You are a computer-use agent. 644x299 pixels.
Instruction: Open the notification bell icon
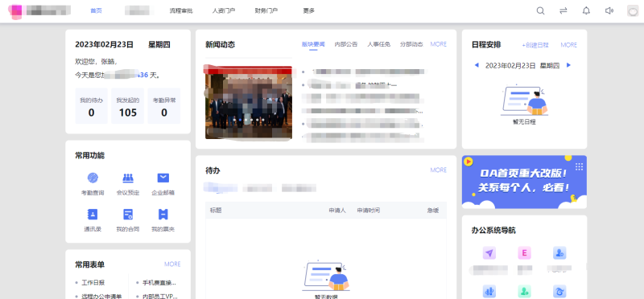click(x=586, y=11)
